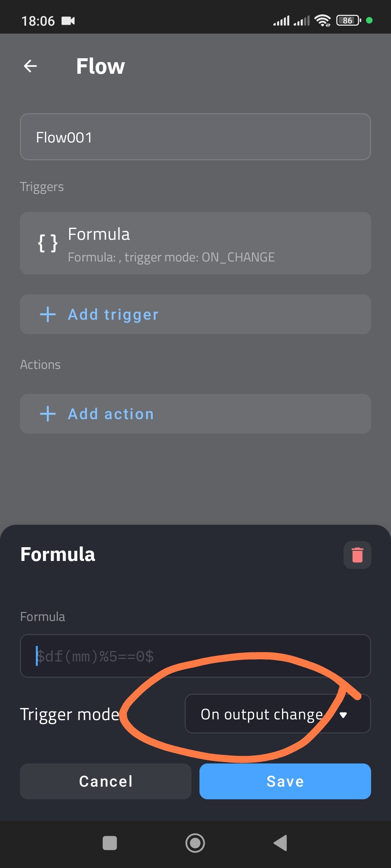Click the curly braces Formula icon
This screenshot has height=868, width=391.
[x=48, y=243]
